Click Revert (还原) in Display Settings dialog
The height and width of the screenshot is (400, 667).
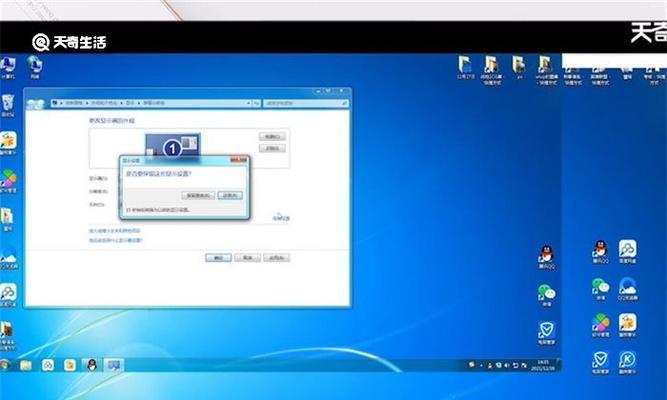pos(230,195)
